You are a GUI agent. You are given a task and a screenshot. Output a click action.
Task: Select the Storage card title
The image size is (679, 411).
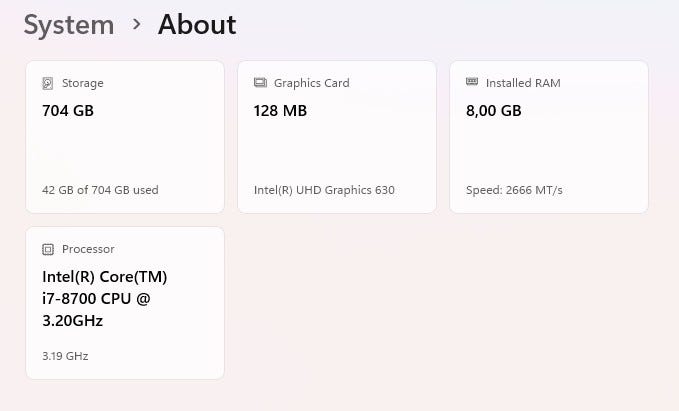click(82, 83)
